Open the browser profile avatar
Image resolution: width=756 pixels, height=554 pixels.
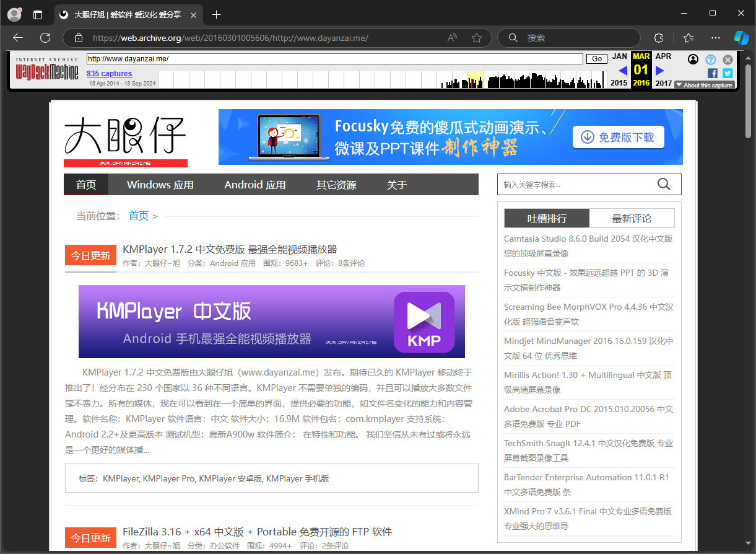pos(14,14)
